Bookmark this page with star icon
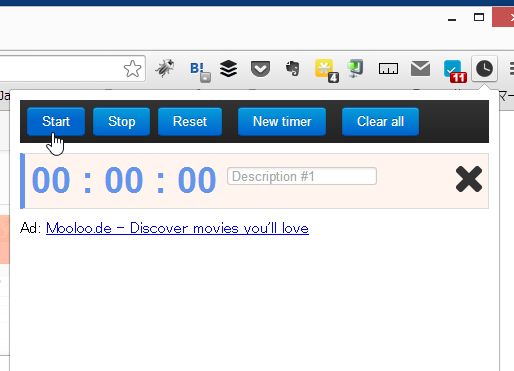514x371 pixels. [132, 68]
